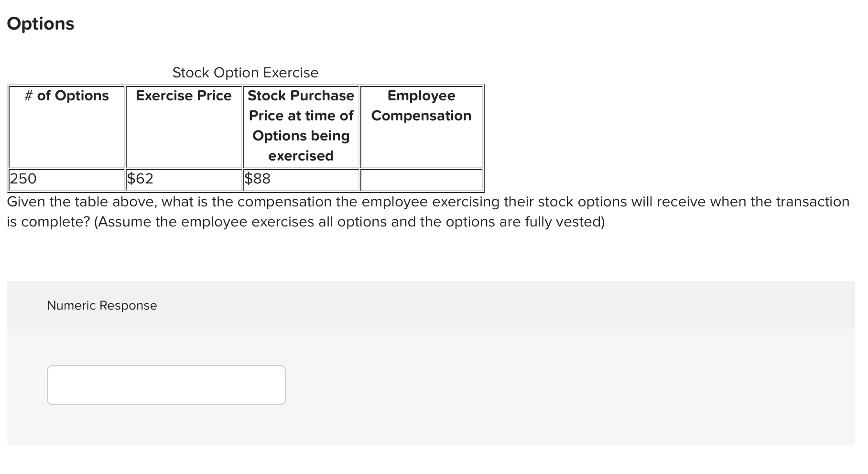Click the "Exercise Price" column header
The image size is (868, 474).
184,96
